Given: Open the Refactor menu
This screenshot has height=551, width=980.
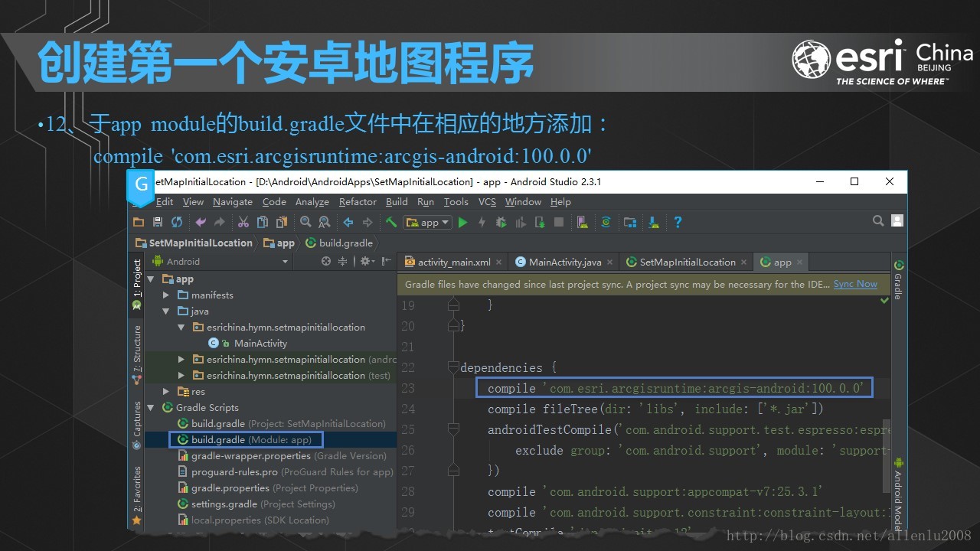Looking at the screenshot, I should pyautogui.click(x=358, y=202).
